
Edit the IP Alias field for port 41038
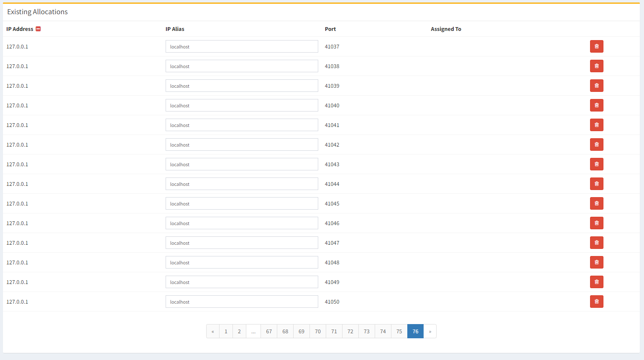(x=242, y=66)
